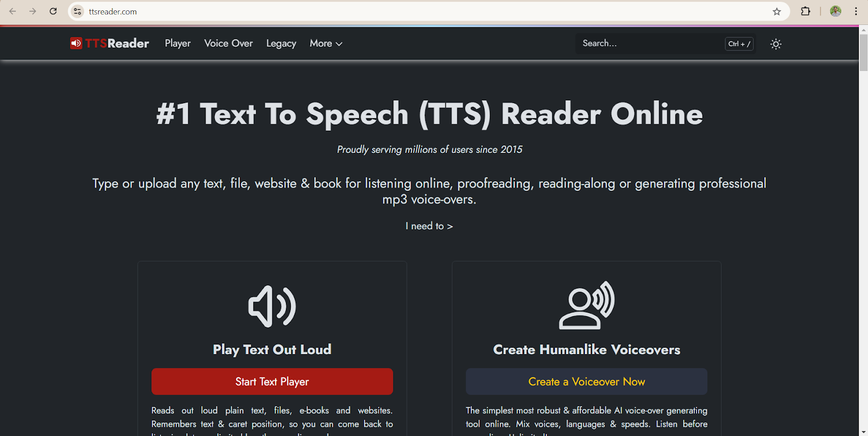This screenshot has height=436, width=868.
Task: Click the browser back arrow
Action: [12, 11]
